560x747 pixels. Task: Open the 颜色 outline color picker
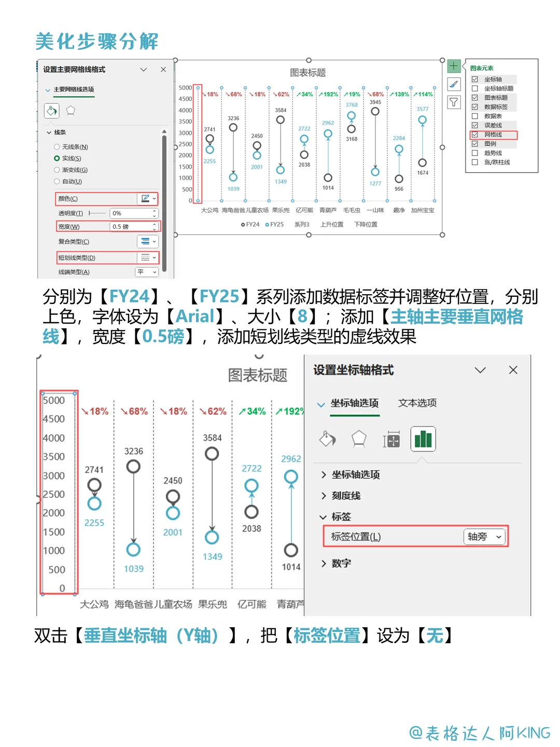pyautogui.click(x=147, y=199)
